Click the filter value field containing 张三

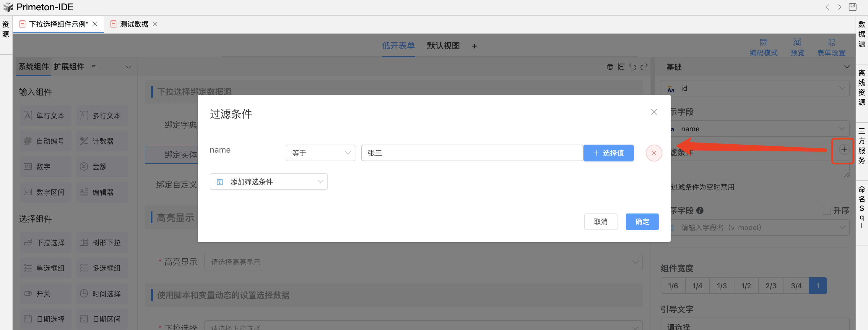pos(472,153)
